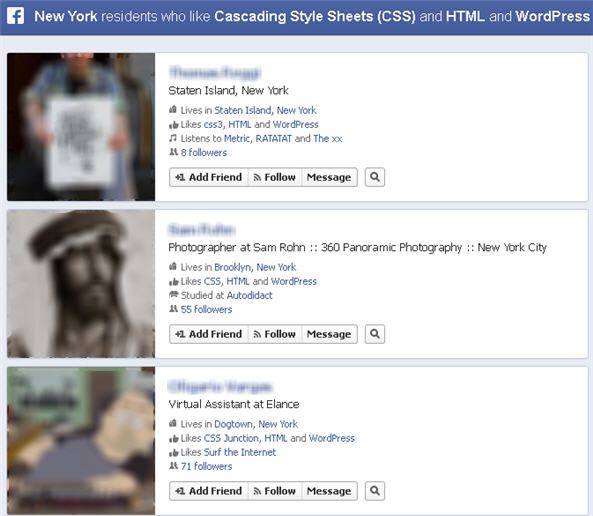Open the Brooklyn, New York location link
593x516 pixels.
(255, 267)
